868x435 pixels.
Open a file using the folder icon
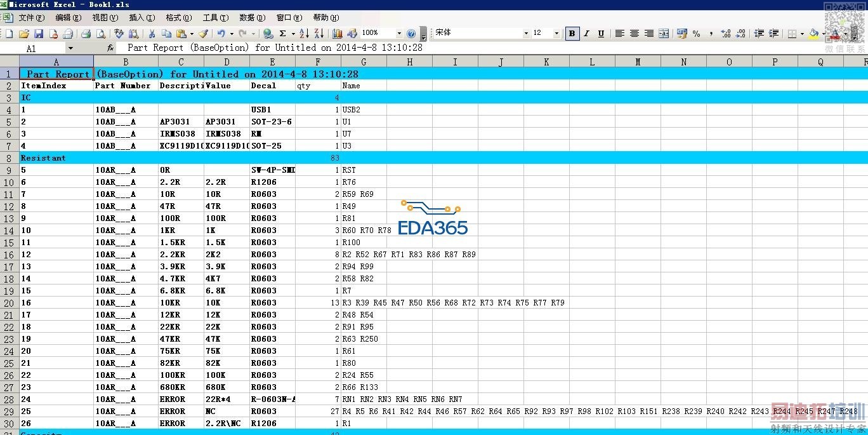[x=24, y=33]
